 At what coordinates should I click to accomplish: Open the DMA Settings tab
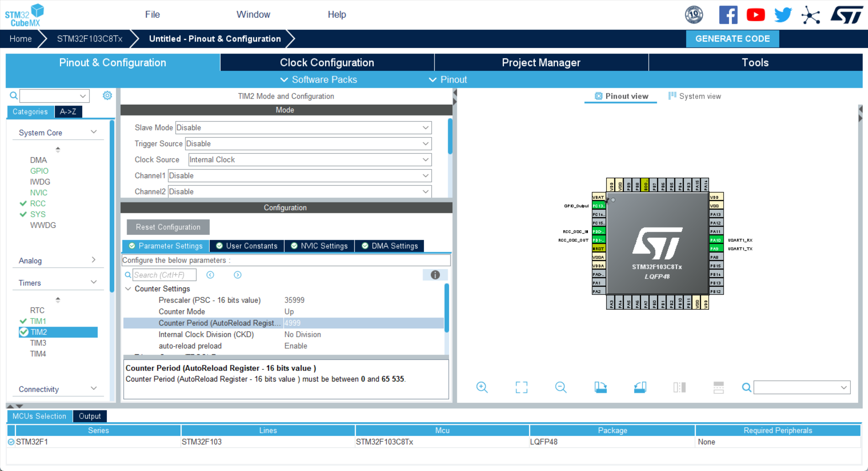point(390,246)
